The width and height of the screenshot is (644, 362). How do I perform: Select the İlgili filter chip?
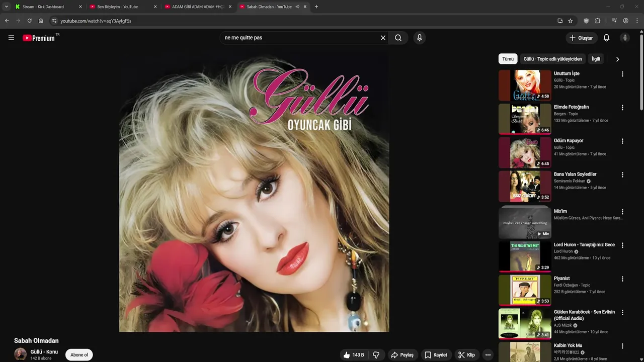pos(596,59)
